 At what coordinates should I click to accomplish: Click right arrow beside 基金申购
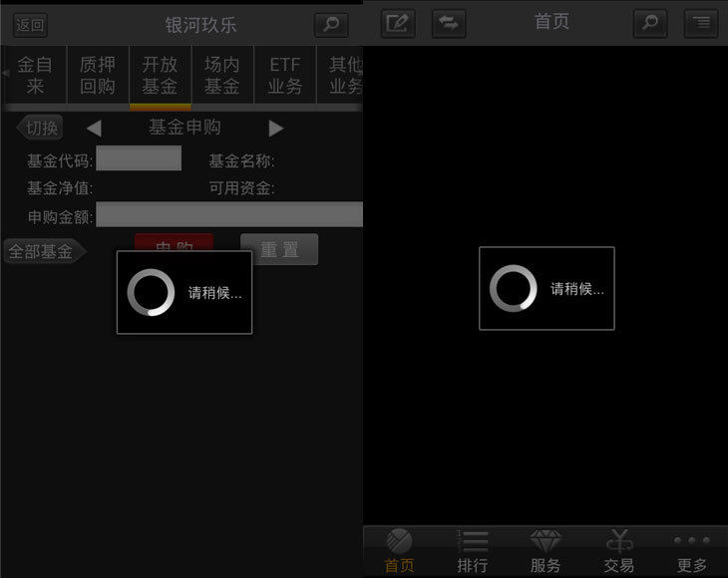pyautogui.click(x=276, y=128)
